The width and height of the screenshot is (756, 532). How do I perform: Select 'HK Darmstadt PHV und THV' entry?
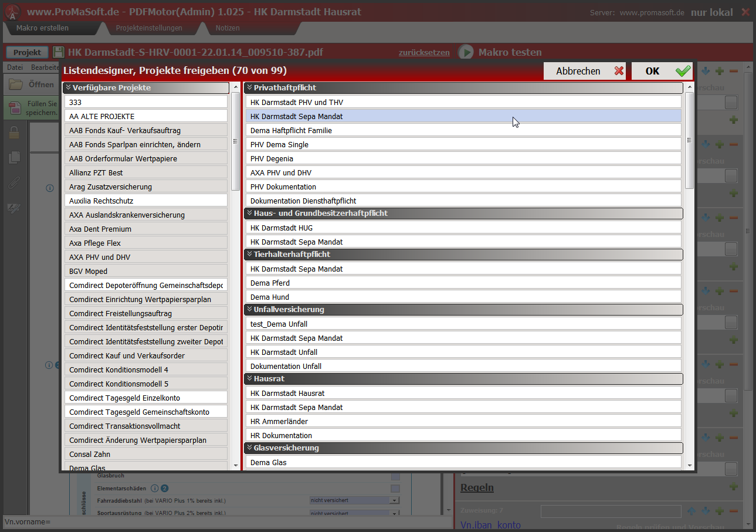pyautogui.click(x=464, y=102)
